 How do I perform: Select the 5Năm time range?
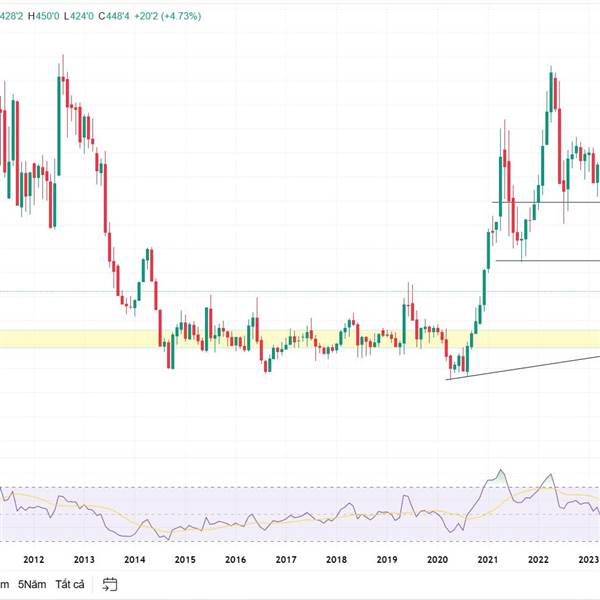[32, 584]
